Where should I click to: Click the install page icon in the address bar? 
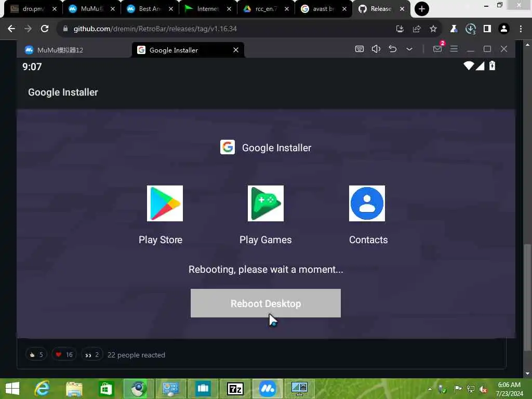(400, 29)
